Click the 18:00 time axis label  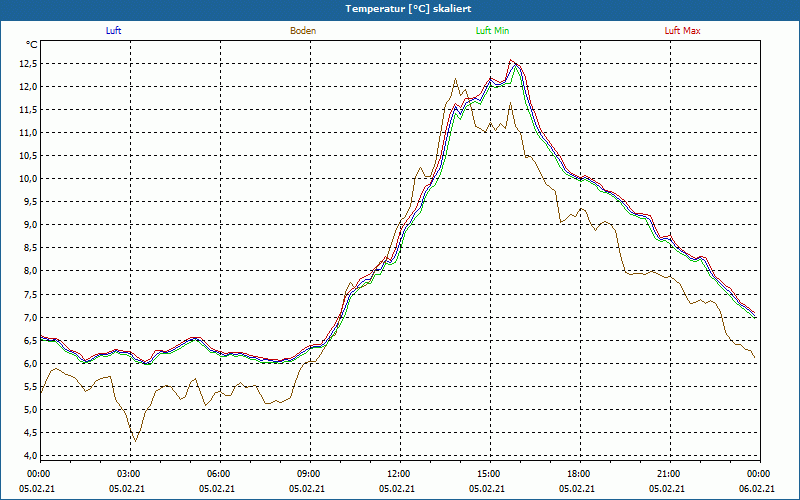(579, 474)
